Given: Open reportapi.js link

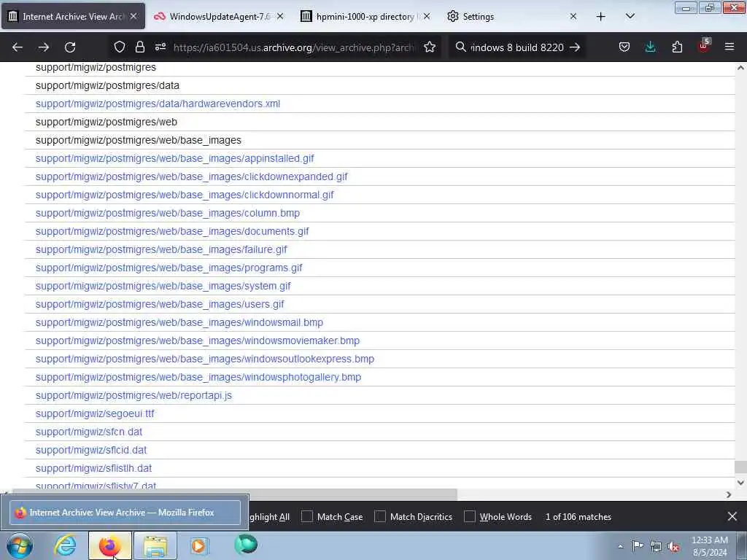Looking at the screenshot, I should click(x=134, y=395).
